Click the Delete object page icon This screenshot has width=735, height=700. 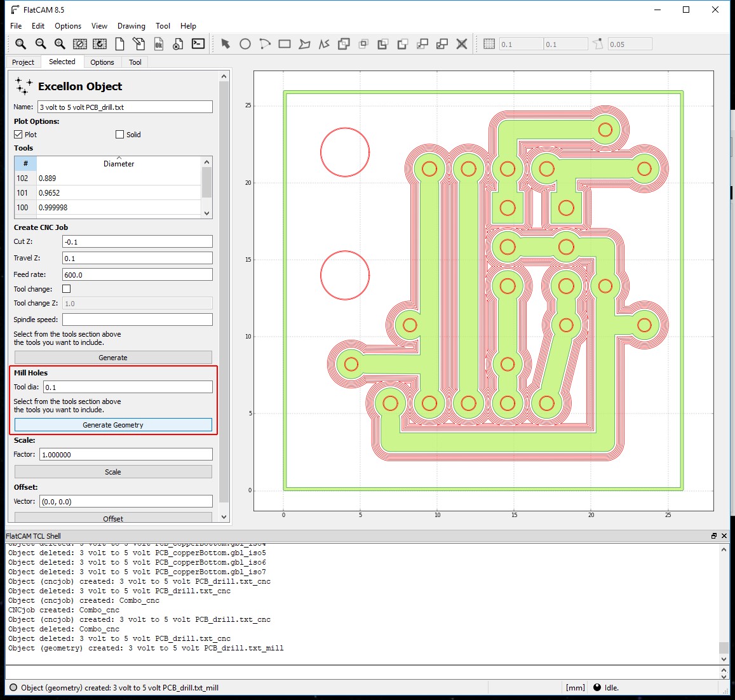point(178,44)
